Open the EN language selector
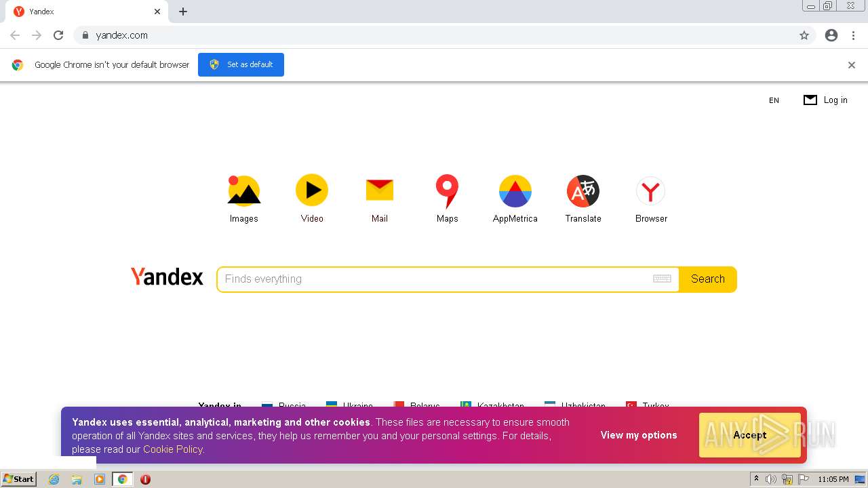 point(774,100)
